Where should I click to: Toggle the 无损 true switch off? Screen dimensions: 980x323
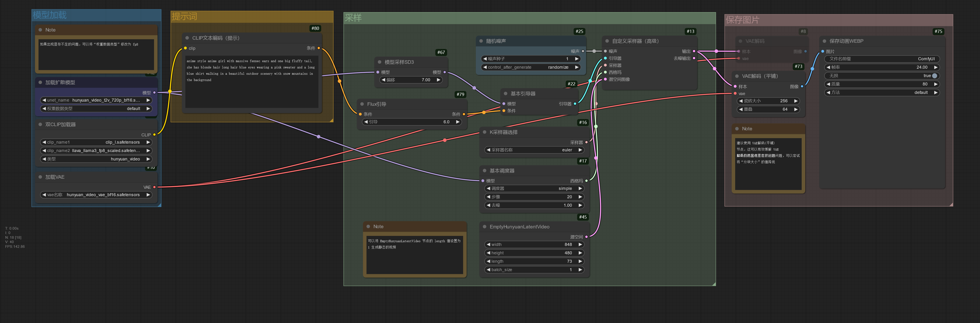[934, 76]
